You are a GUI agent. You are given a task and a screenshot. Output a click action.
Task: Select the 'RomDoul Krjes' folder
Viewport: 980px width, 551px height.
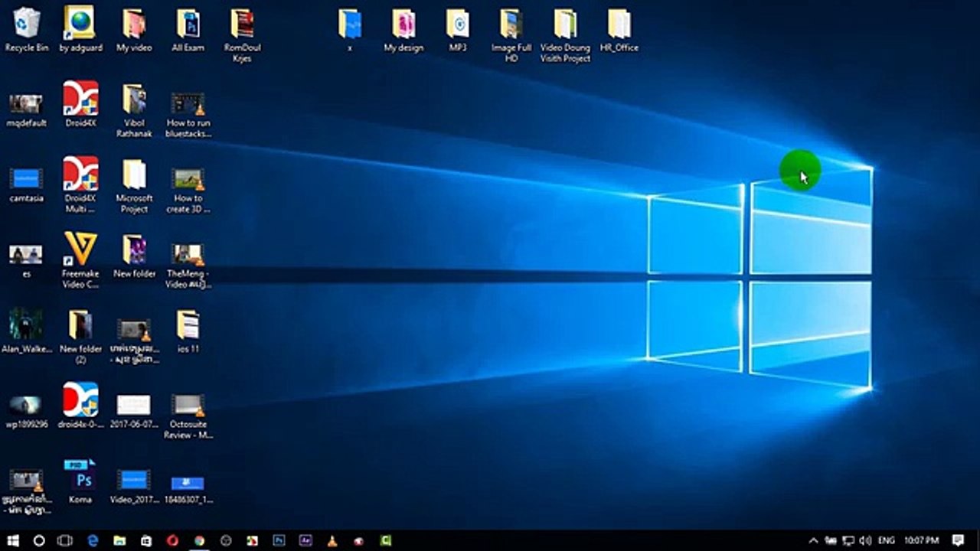[x=242, y=35]
